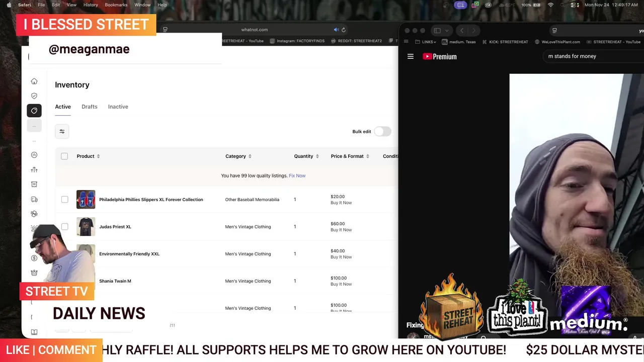Open the Safari menu
The width and height of the screenshot is (644, 362).
point(24,5)
